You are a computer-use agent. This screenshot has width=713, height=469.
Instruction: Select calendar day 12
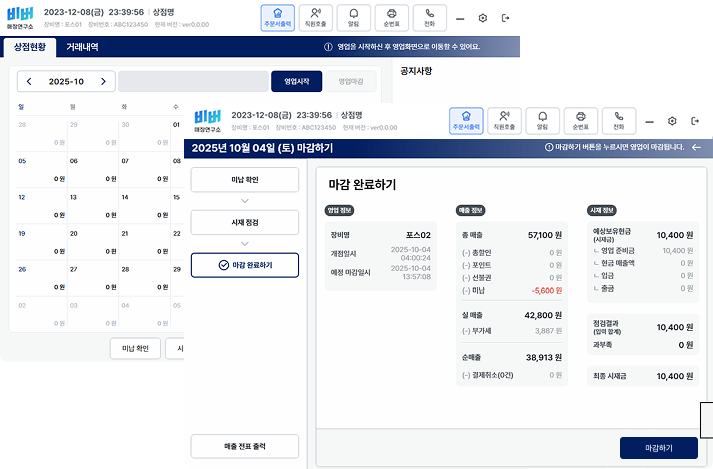(x=41, y=206)
